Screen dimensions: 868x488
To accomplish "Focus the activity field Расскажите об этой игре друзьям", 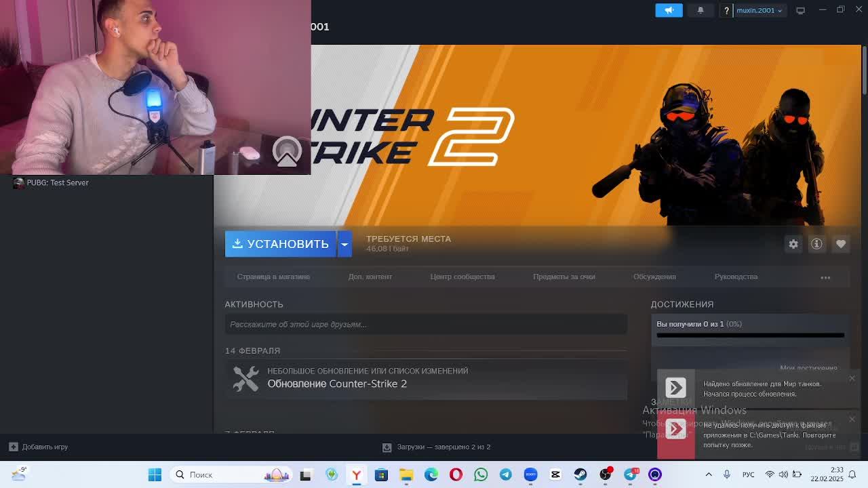I will pos(426,324).
